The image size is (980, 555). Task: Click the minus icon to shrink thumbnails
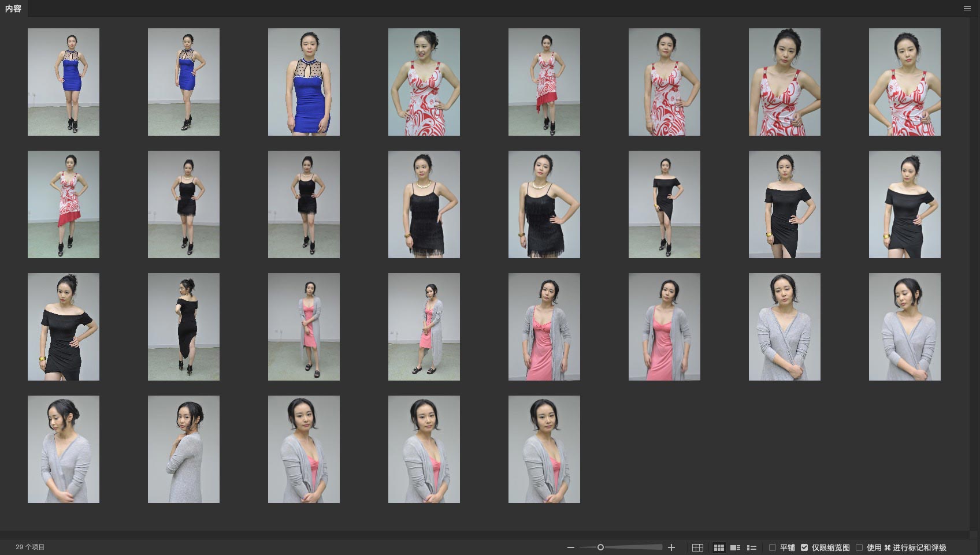571,547
